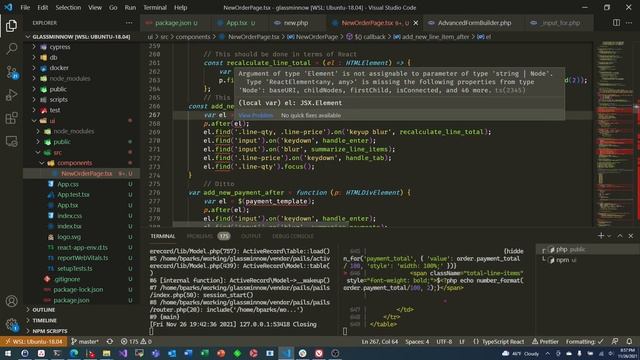Open editor more actions ellipsis
This screenshot has height=360, width=640.
coord(629,23)
